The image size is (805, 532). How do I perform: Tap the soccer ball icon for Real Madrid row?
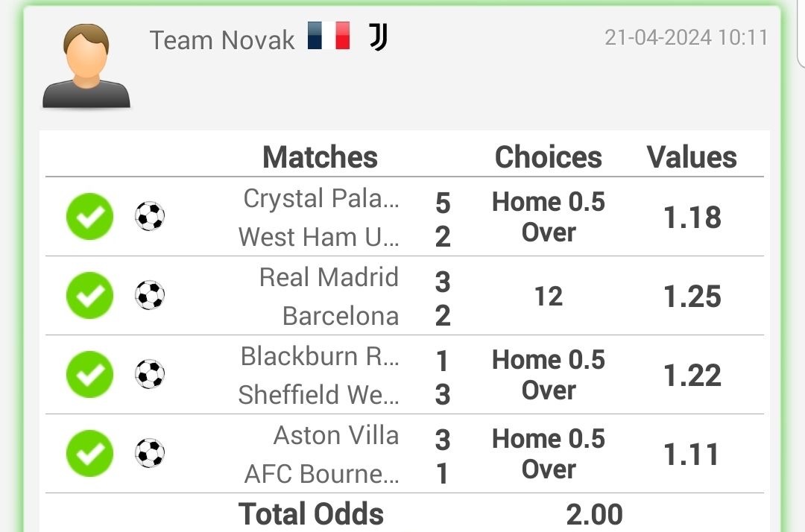click(x=150, y=296)
